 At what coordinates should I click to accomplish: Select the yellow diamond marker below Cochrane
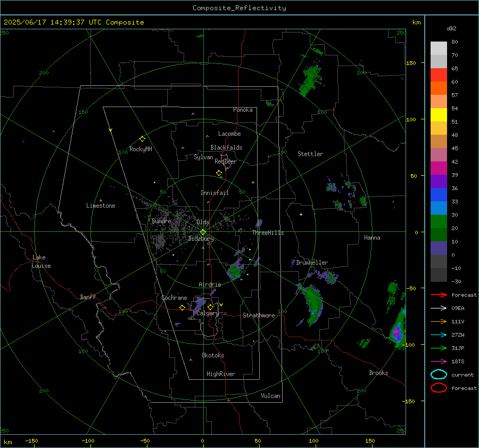(x=182, y=308)
